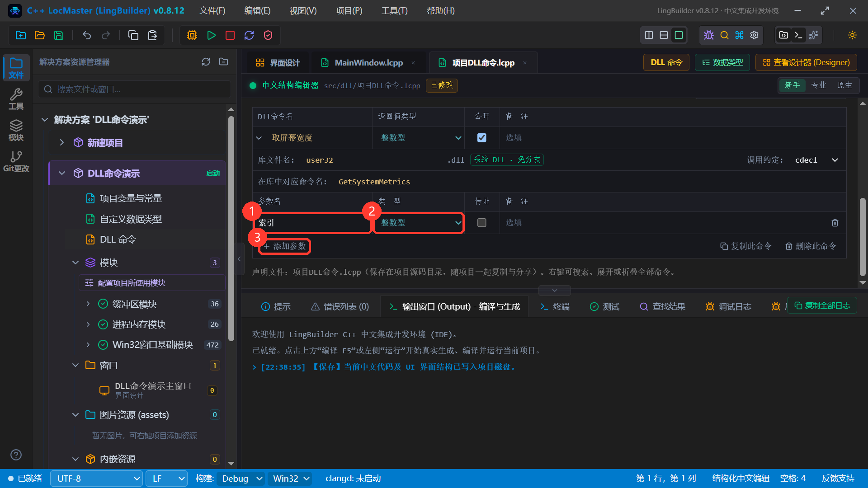Select the 新手 editor mode
The image size is (868, 488).
pyautogui.click(x=792, y=85)
